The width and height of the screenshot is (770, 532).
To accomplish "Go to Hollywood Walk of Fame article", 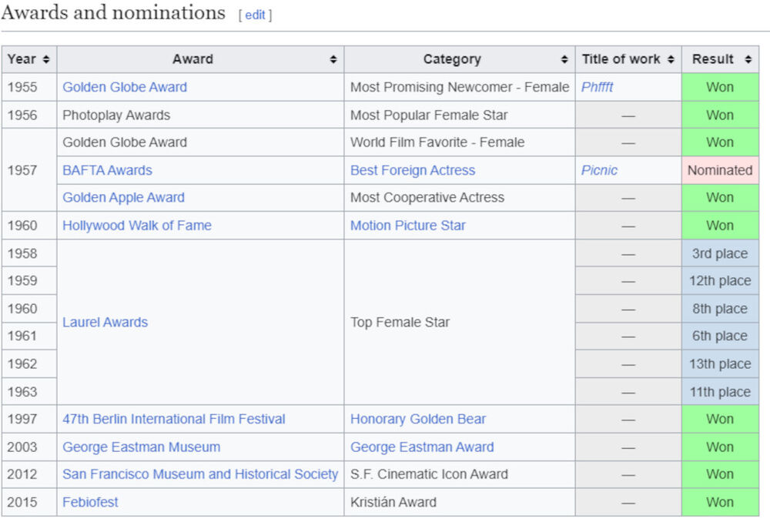I will (x=137, y=226).
